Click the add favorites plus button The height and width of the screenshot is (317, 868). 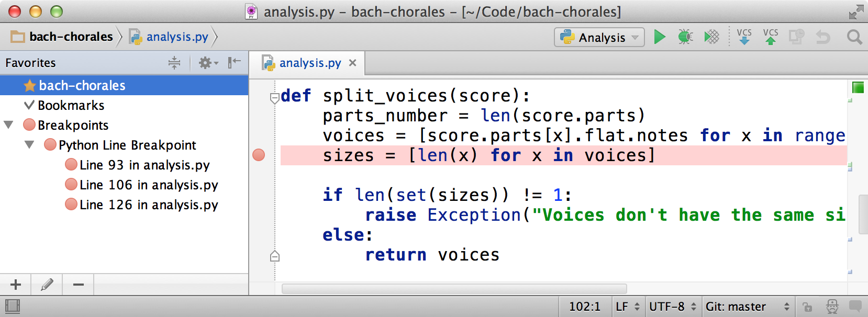16,285
